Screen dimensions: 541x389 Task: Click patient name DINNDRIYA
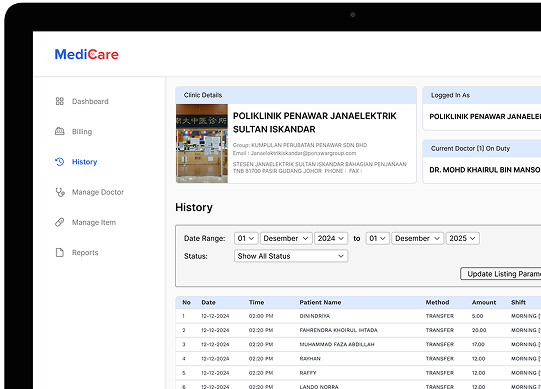coord(315,316)
